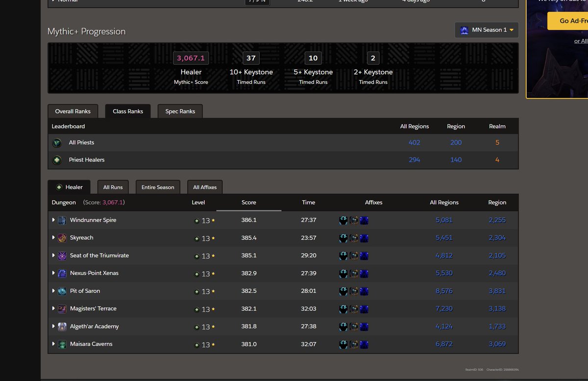588x381 pixels.
Task: Open All Priests all-regions rank 402
Action: pos(415,143)
